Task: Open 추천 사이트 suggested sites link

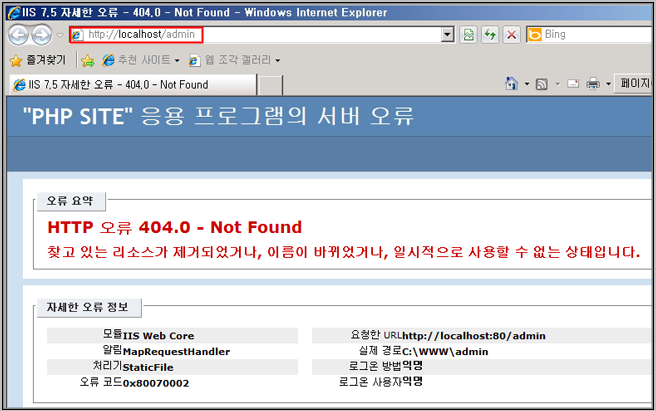Action: [136, 61]
